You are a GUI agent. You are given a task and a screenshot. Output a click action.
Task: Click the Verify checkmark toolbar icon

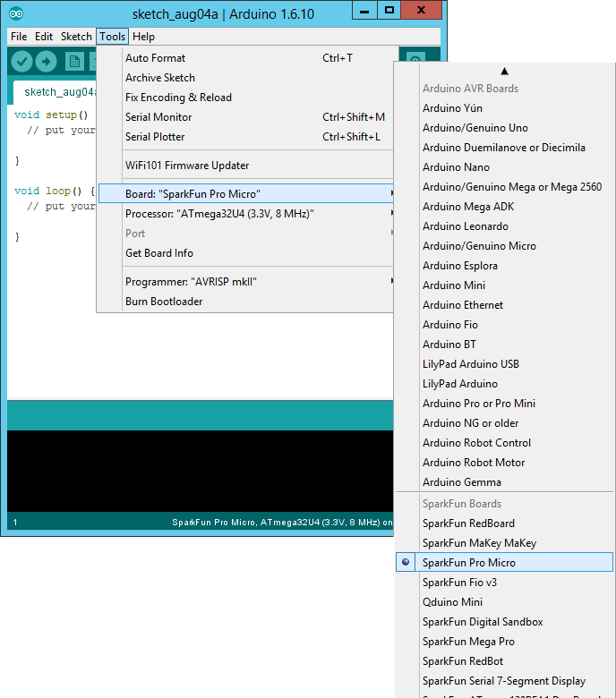coord(21,62)
